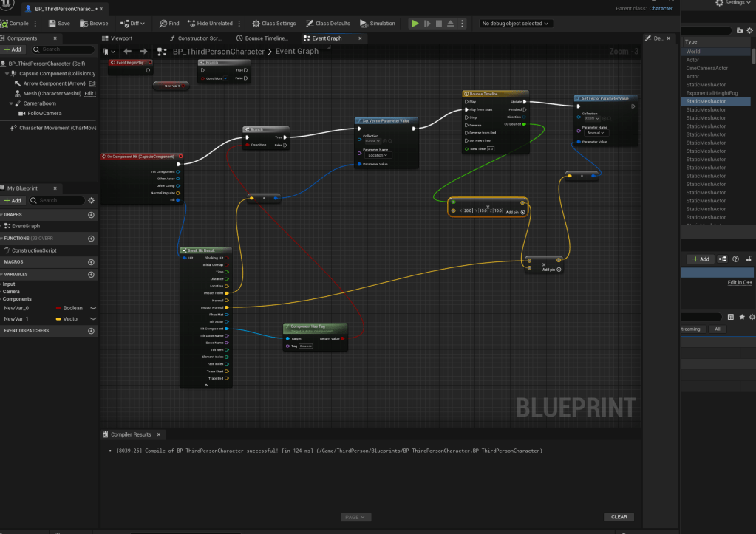This screenshot has width=756, height=534.
Task: Click the Hide Unrelated toolbar button
Action: 210,23
